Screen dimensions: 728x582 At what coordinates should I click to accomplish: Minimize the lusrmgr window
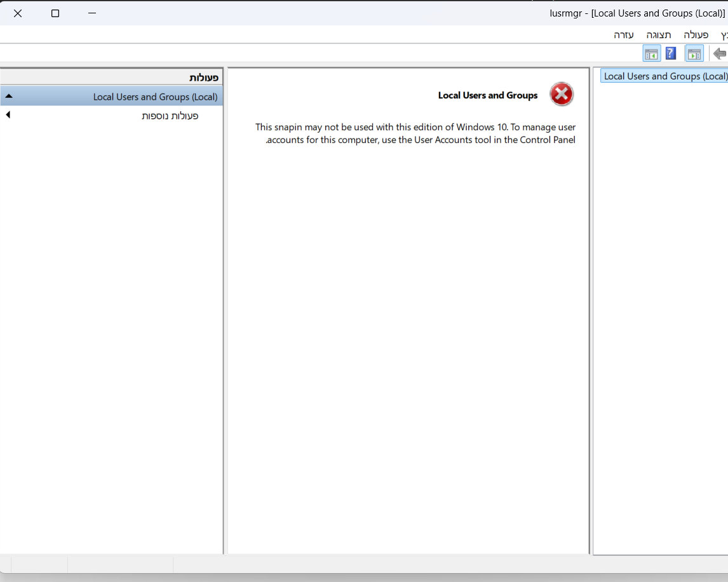(x=92, y=13)
